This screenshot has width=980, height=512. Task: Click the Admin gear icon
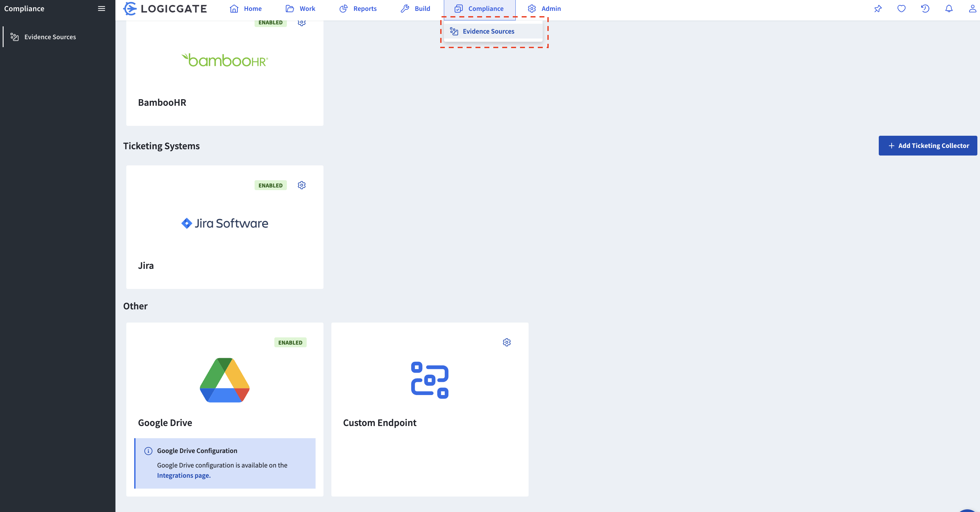532,8
